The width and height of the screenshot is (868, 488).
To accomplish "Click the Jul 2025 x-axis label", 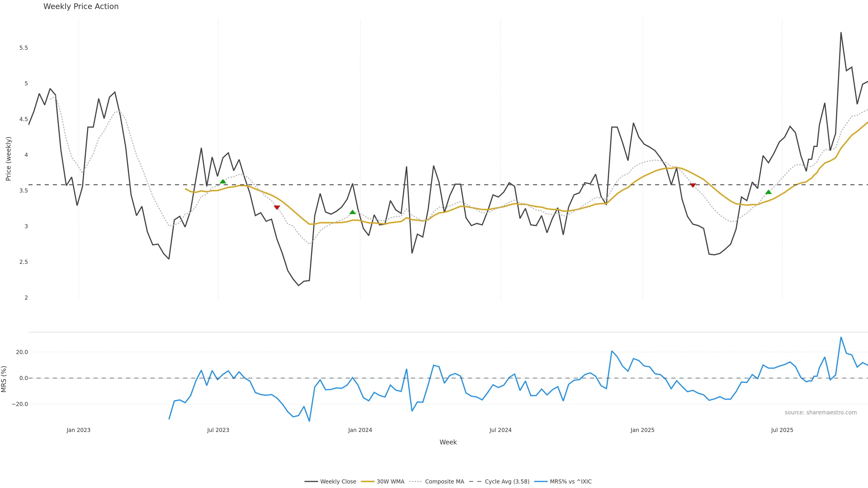I will click(x=782, y=430).
